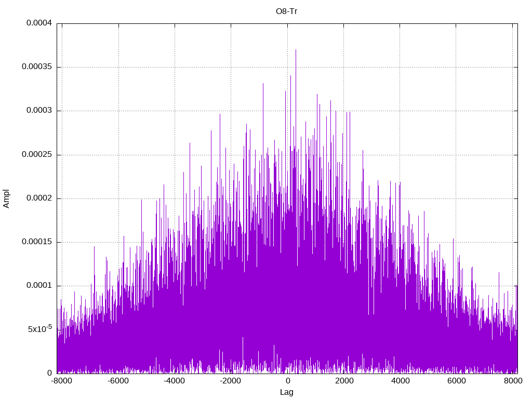Click the 0.0004 y-axis tick label
Image resolution: width=532 pixels, height=399 pixels.
tap(39, 23)
